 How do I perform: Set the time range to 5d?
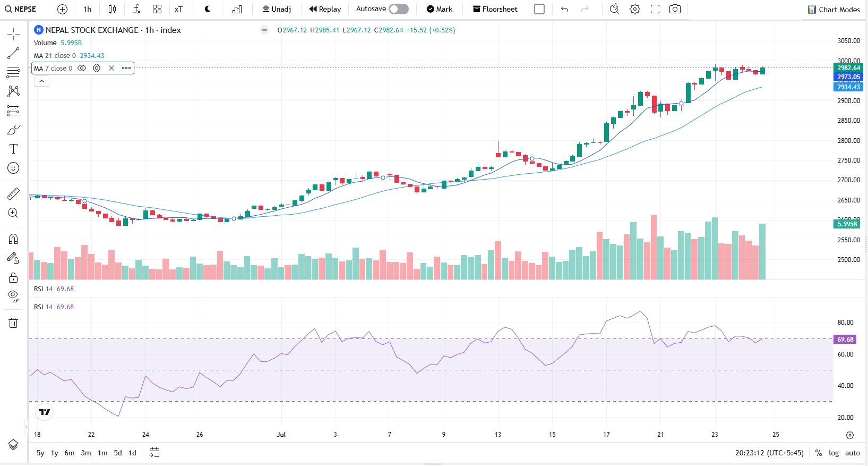click(x=118, y=453)
